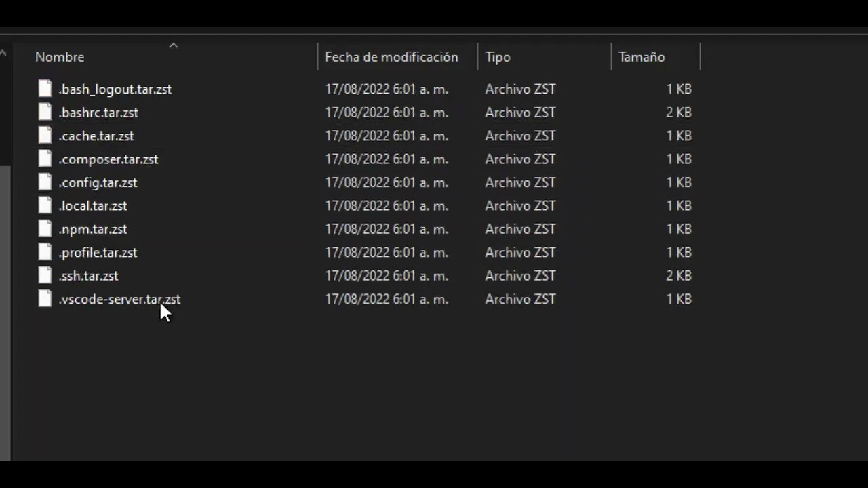Click the file icon beside .vscode-server.tar.zst
The width and height of the screenshot is (868, 488).
pyautogui.click(x=45, y=299)
